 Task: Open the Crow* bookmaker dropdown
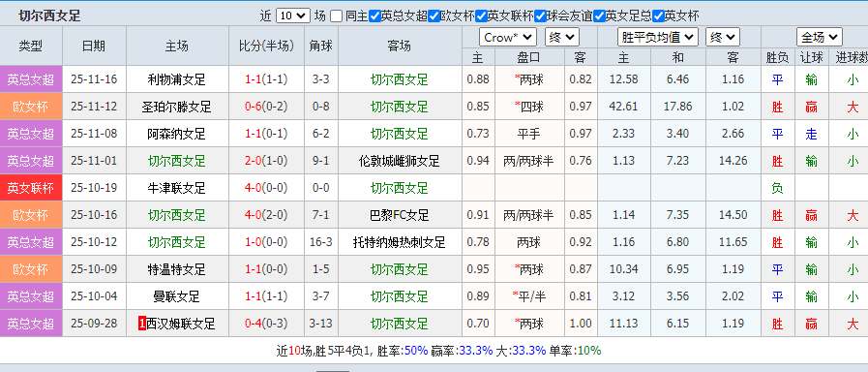pyautogui.click(x=508, y=37)
